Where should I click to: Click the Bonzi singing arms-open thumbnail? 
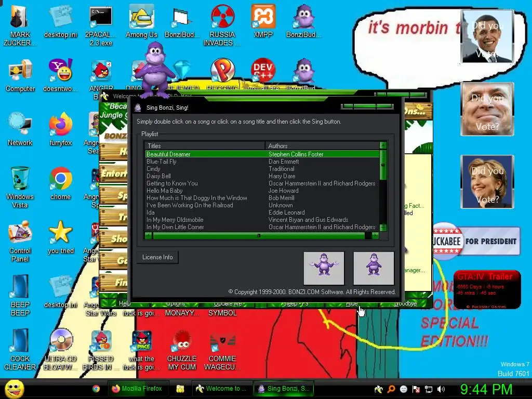pos(324,268)
